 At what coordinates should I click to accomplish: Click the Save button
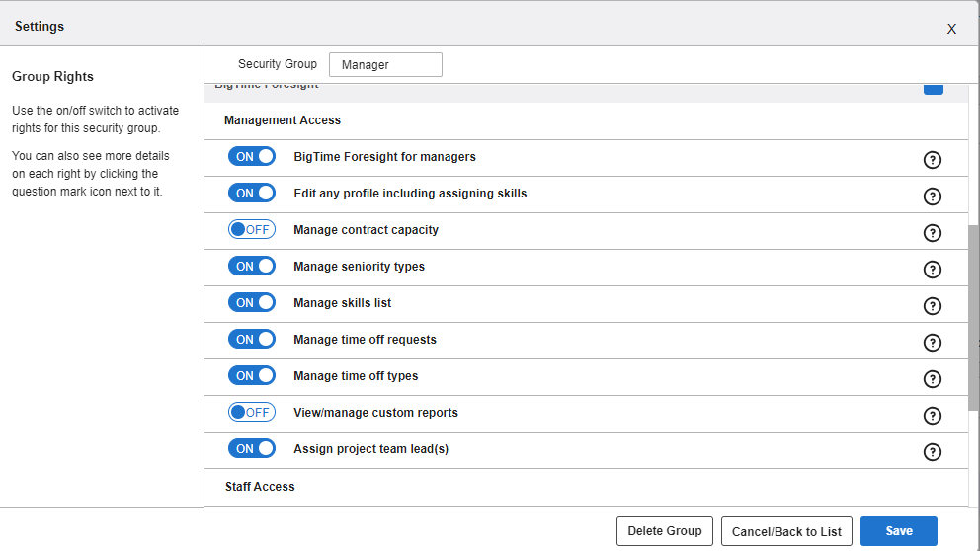(x=898, y=531)
